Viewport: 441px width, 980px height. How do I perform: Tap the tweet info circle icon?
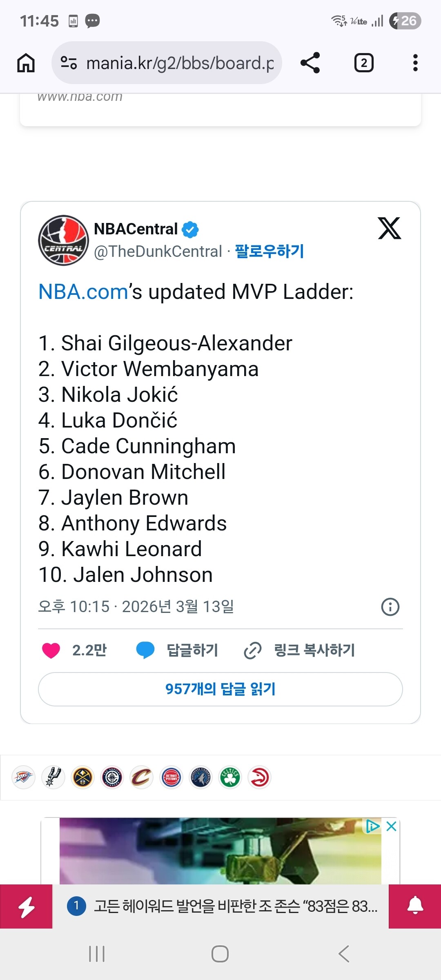tap(390, 607)
